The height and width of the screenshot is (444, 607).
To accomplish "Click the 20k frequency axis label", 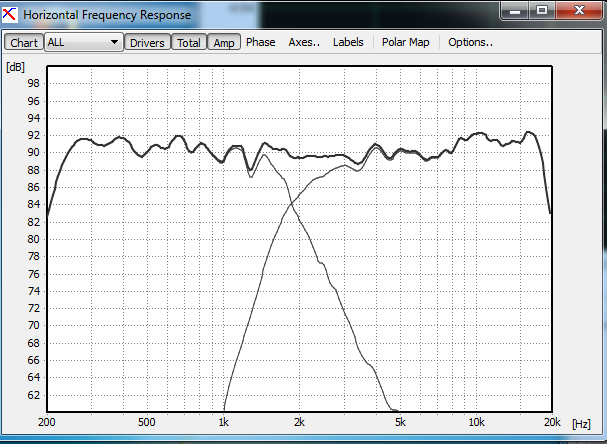I will point(551,422).
